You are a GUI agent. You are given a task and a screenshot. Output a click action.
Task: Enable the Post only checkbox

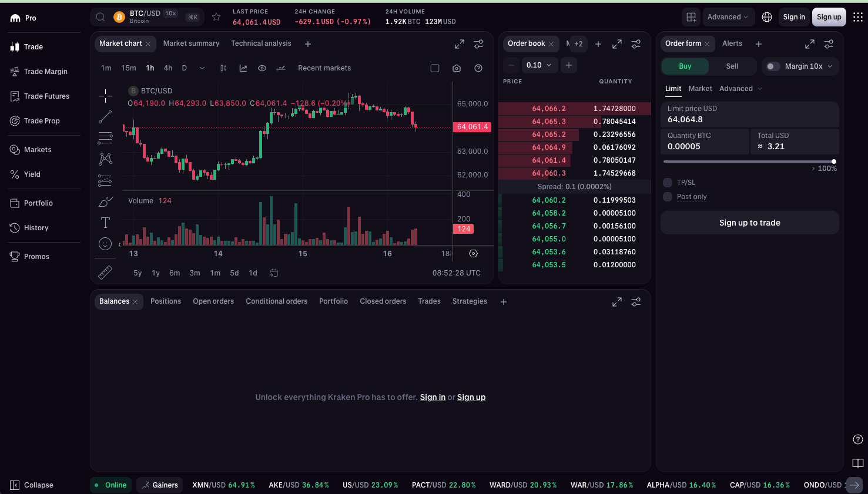click(x=668, y=197)
